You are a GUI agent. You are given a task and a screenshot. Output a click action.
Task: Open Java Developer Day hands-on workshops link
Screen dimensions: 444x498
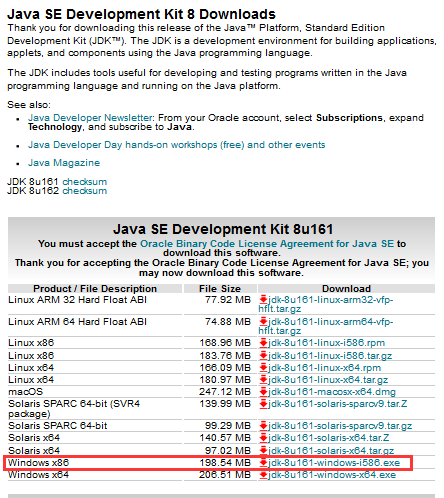click(x=176, y=145)
